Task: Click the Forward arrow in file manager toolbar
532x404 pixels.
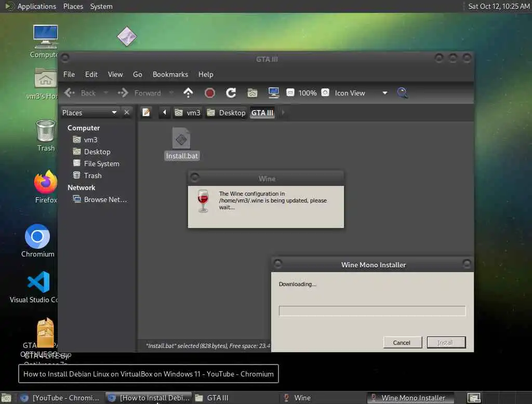Action: tap(123, 92)
